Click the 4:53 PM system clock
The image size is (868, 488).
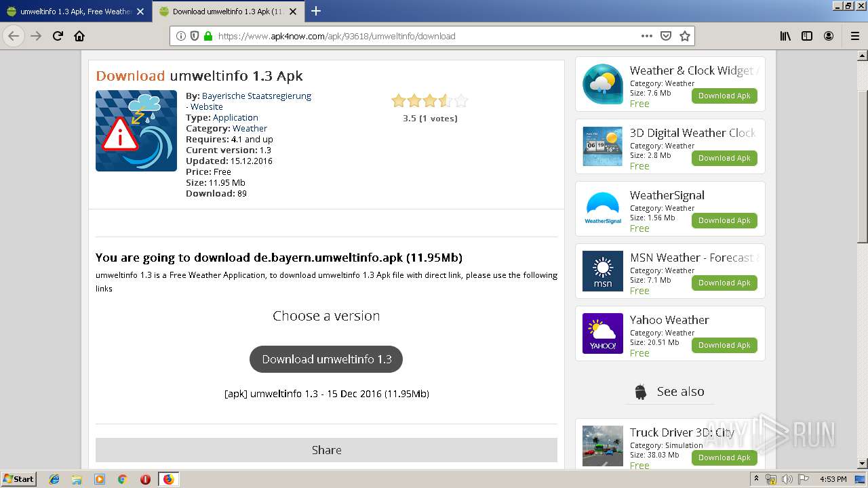(x=833, y=479)
